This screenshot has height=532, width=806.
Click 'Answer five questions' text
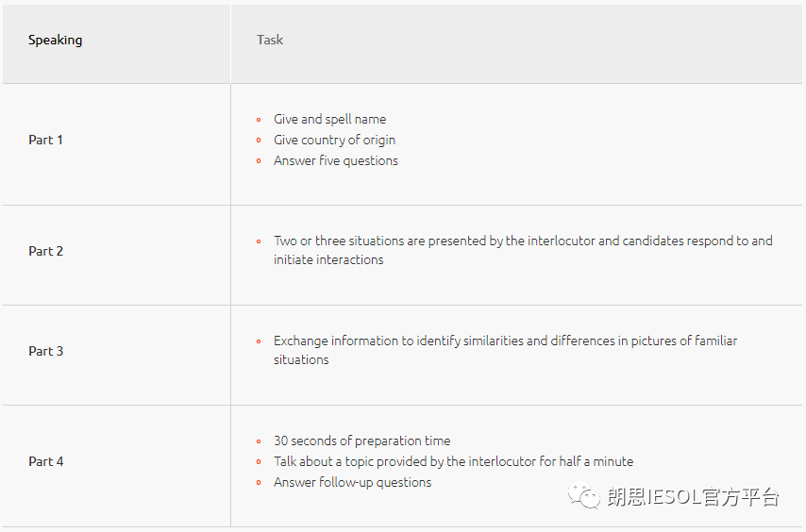pos(336,160)
